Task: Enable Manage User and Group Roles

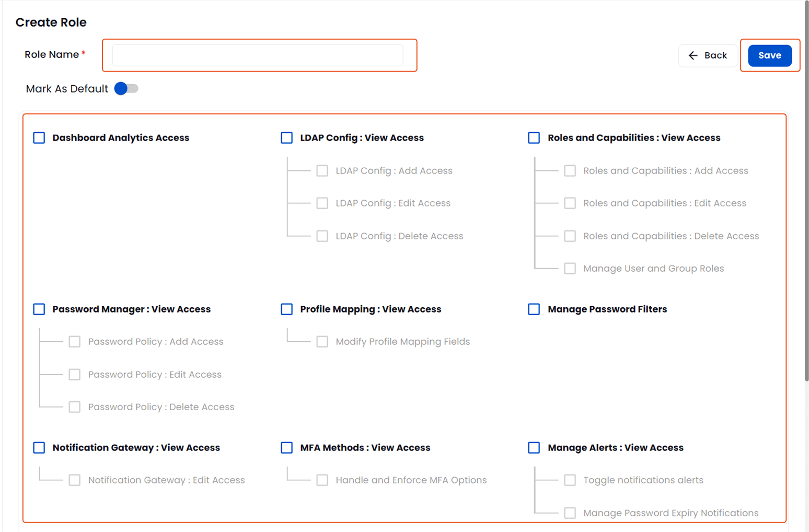Action: (x=570, y=268)
